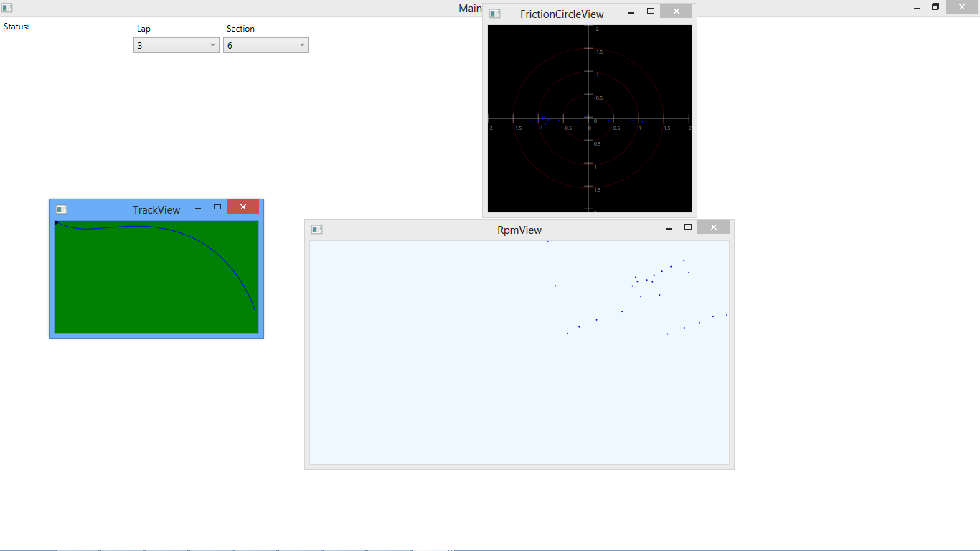The height and width of the screenshot is (551, 980).
Task: Minimize the Main window
Action: [917, 7]
